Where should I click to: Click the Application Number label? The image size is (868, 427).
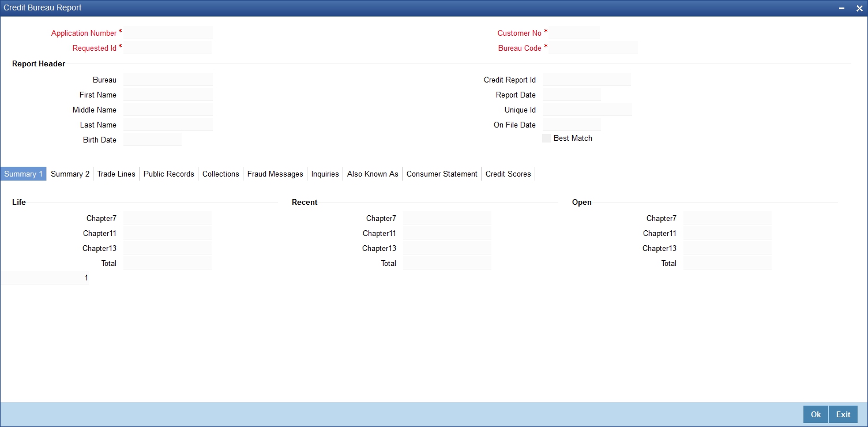coord(84,33)
